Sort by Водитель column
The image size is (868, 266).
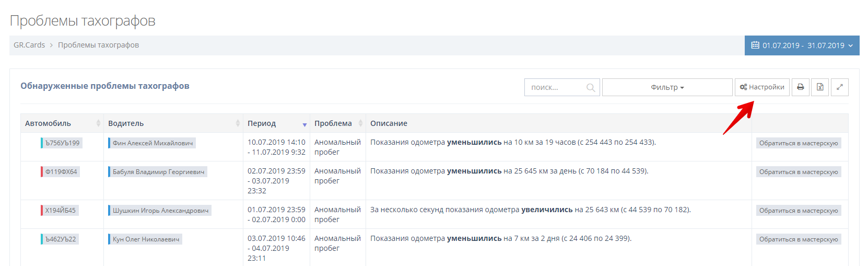(173, 123)
